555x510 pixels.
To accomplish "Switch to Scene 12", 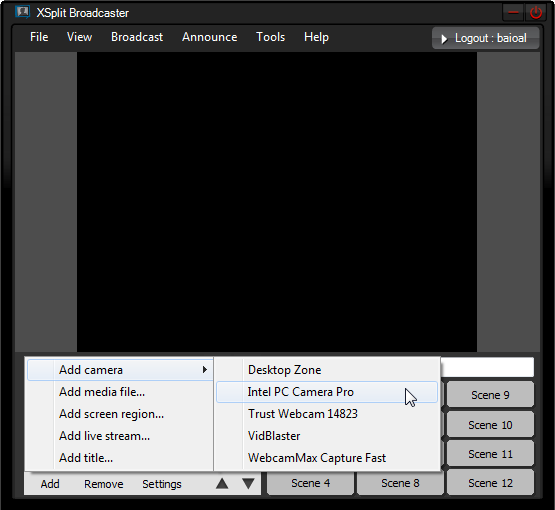I will point(490,482).
